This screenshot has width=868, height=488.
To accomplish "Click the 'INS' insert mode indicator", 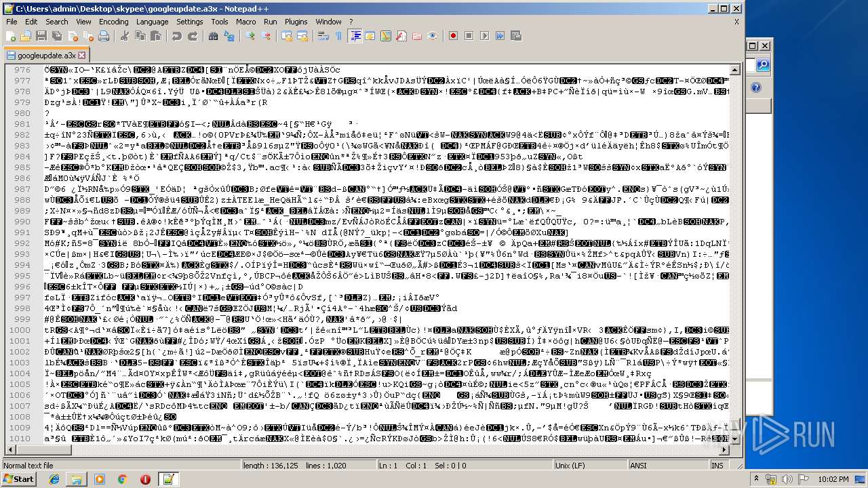I will click(717, 466).
